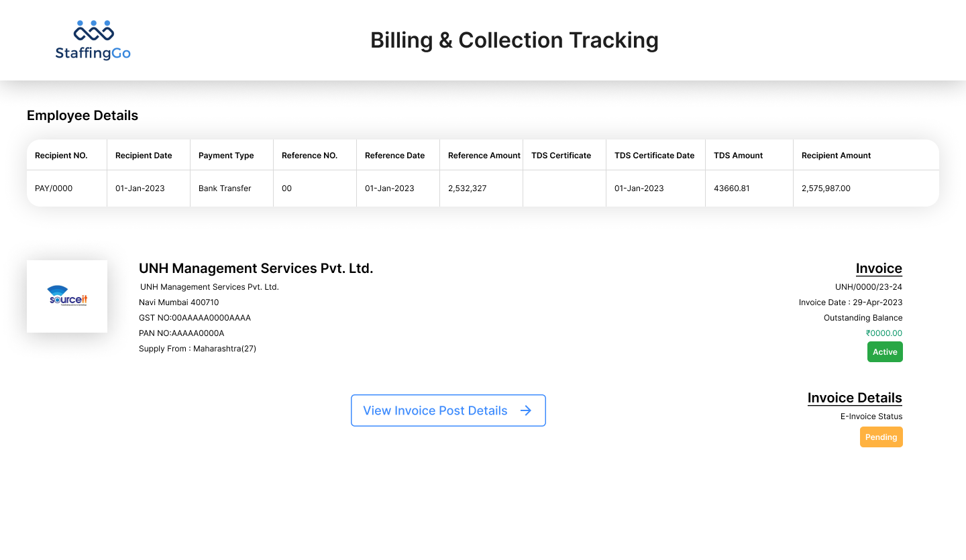Click the UNH/0000/23-24 invoice number
This screenshot has width=966, height=560.
pyautogui.click(x=868, y=287)
